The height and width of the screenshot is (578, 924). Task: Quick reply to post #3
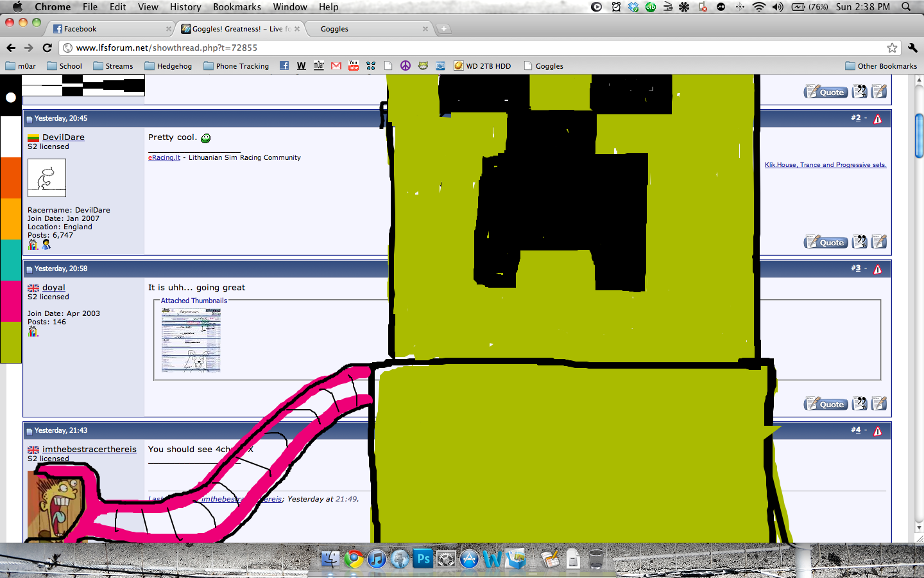click(879, 403)
